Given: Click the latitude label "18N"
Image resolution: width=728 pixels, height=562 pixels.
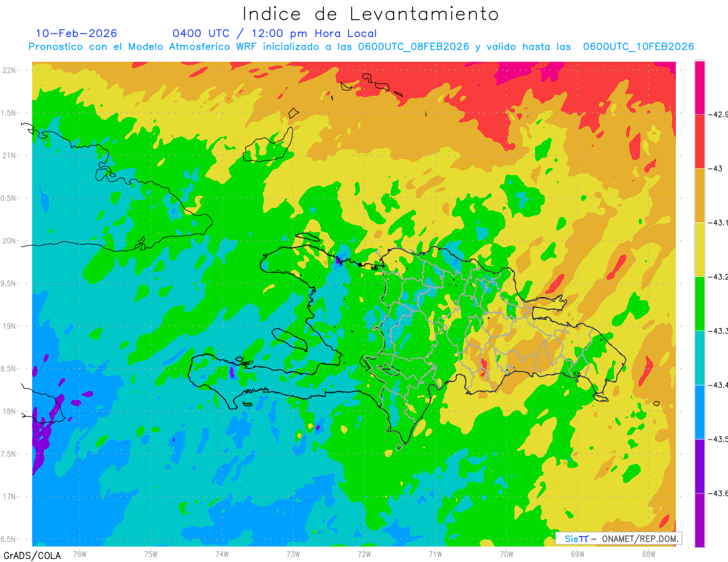Looking at the screenshot, I should point(10,411).
